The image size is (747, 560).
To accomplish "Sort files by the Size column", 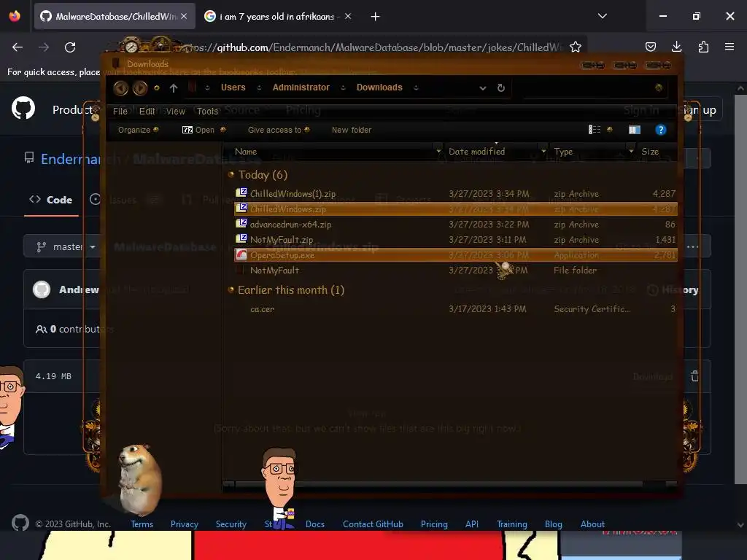I will pyautogui.click(x=656, y=152).
